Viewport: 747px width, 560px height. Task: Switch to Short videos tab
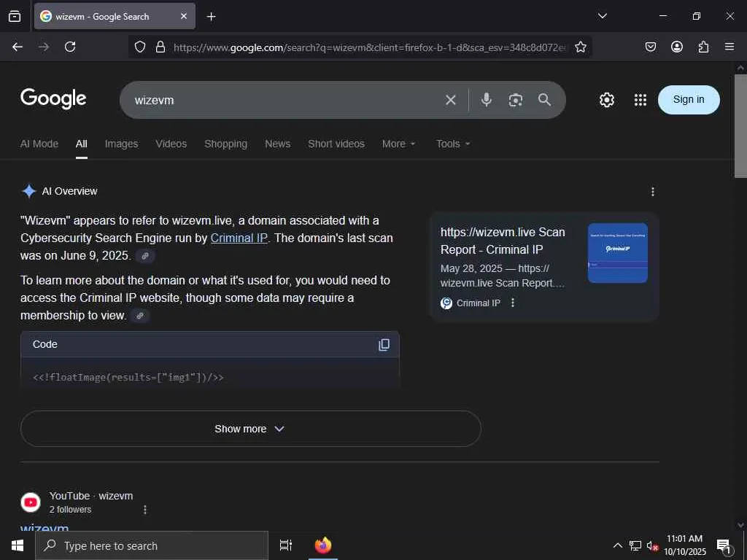point(336,144)
